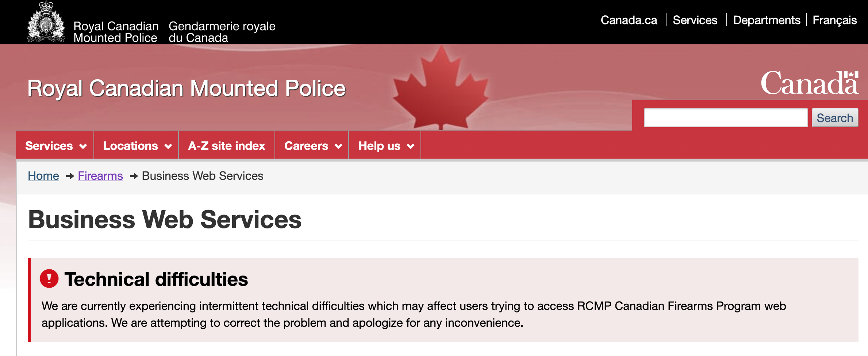This screenshot has width=868, height=356.
Task: Expand the Services navigation dropdown
Action: coord(55,145)
